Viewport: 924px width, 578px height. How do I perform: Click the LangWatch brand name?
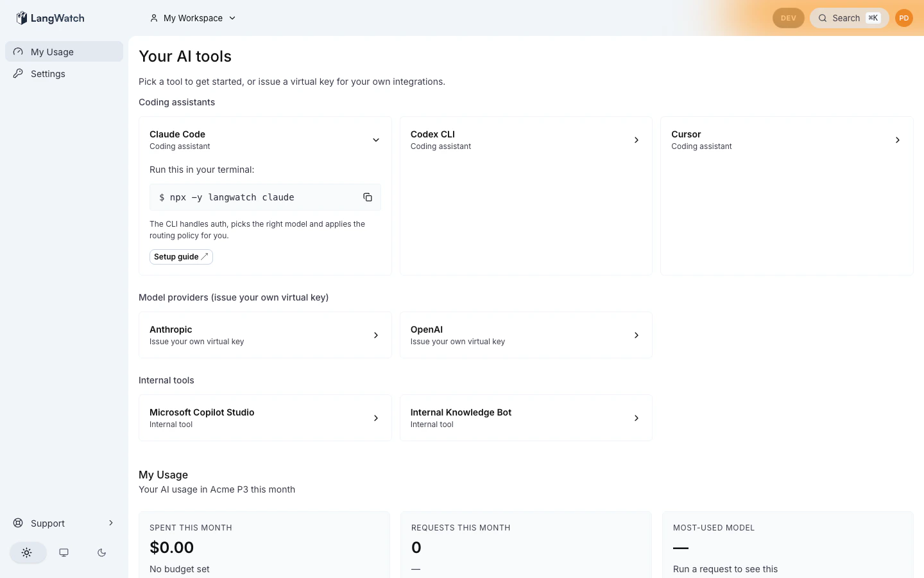click(58, 18)
